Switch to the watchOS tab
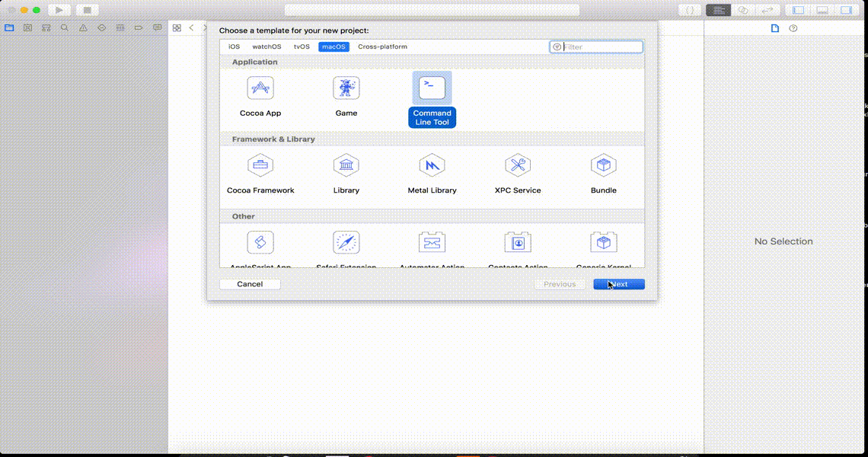This screenshot has height=457, width=868. (x=266, y=46)
